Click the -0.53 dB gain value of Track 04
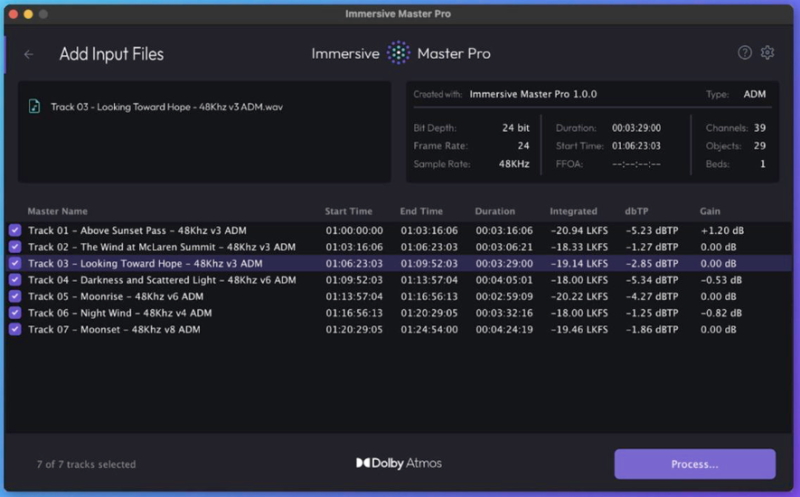Screen dimensions: 800x497 click(x=721, y=280)
